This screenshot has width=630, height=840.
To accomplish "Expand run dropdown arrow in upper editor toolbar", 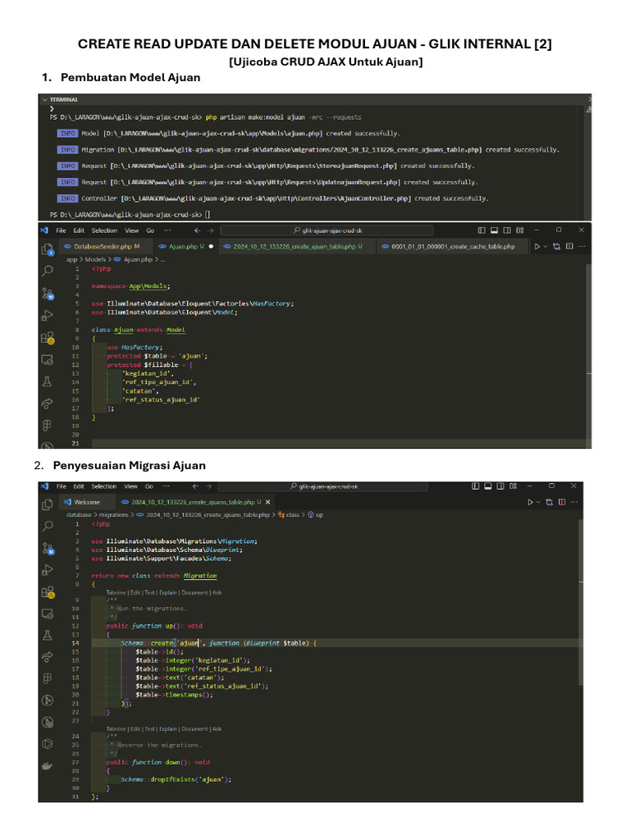I will point(547,246).
